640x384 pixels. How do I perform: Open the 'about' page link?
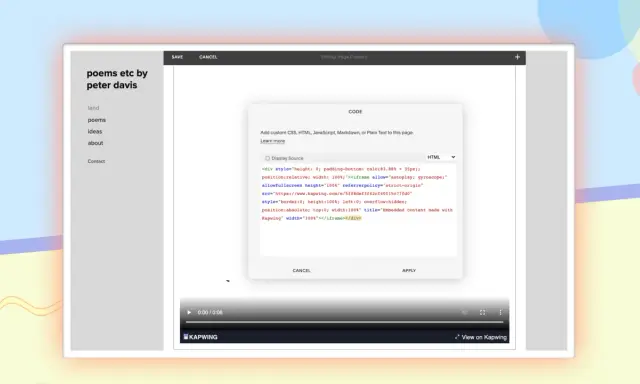pyautogui.click(x=95, y=143)
